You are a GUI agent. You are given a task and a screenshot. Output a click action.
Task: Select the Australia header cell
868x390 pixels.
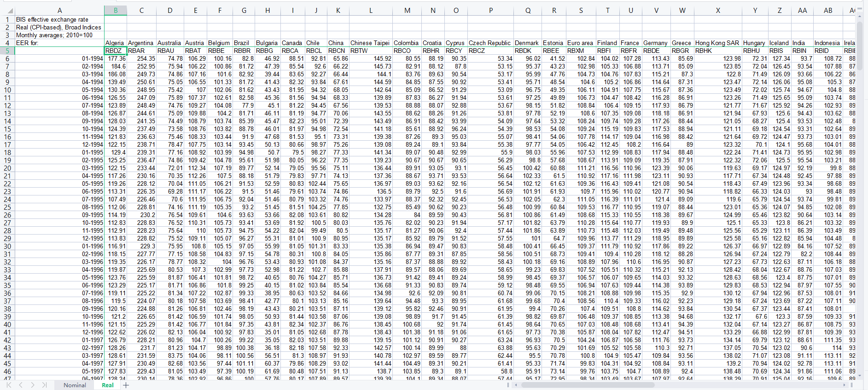point(170,43)
